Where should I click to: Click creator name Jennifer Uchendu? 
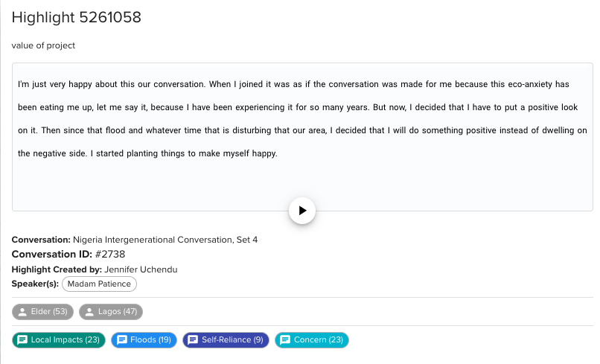(141, 269)
